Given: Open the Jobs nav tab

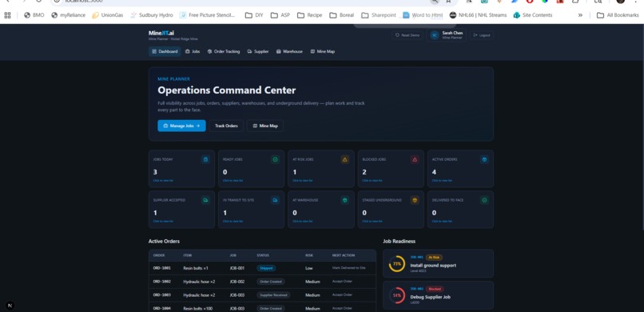Looking at the screenshot, I should pyautogui.click(x=193, y=51).
